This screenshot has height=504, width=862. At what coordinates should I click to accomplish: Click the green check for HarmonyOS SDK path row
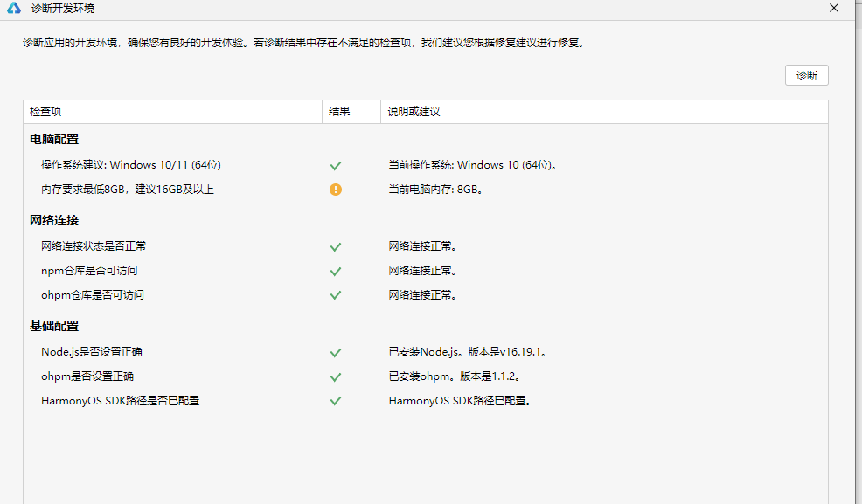[336, 401]
